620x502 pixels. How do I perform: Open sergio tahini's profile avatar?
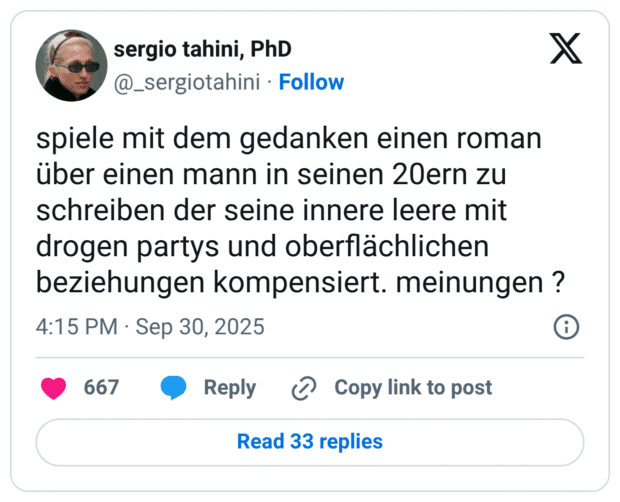[x=71, y=65]
